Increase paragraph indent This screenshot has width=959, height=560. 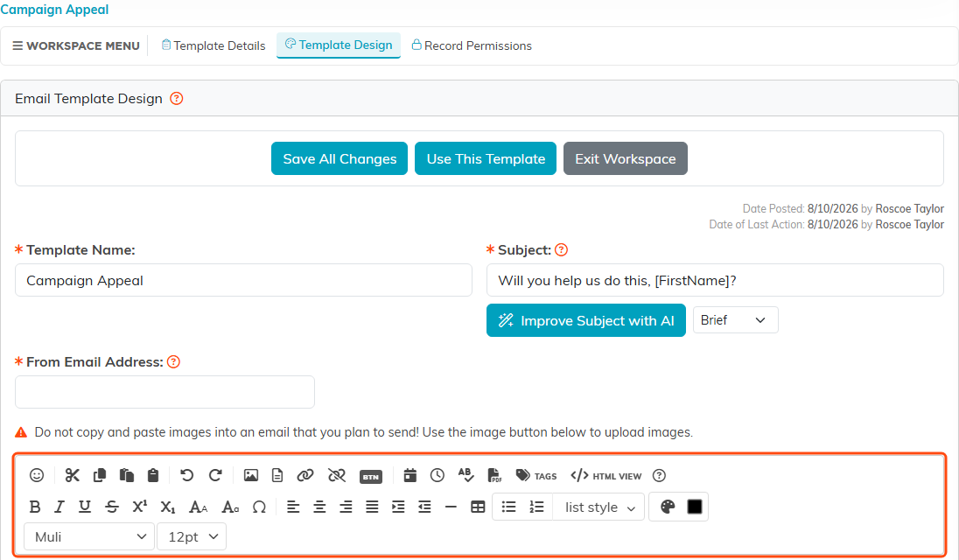point(398,507)
